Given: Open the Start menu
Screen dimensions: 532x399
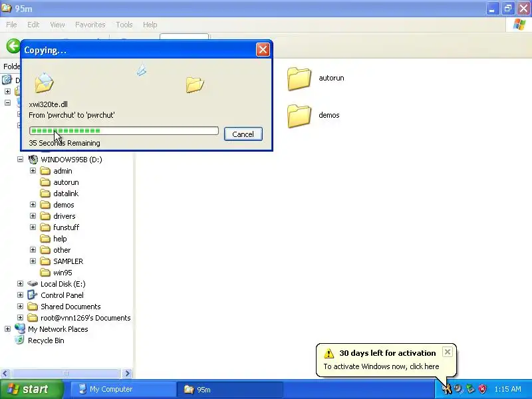Looking at the screenshot, I should 31,389.
